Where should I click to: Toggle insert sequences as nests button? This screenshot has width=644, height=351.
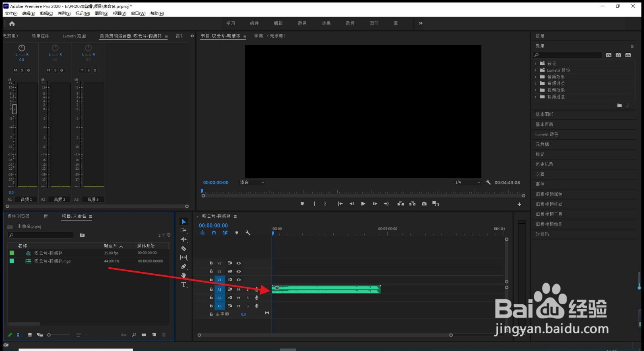(202, 233)
